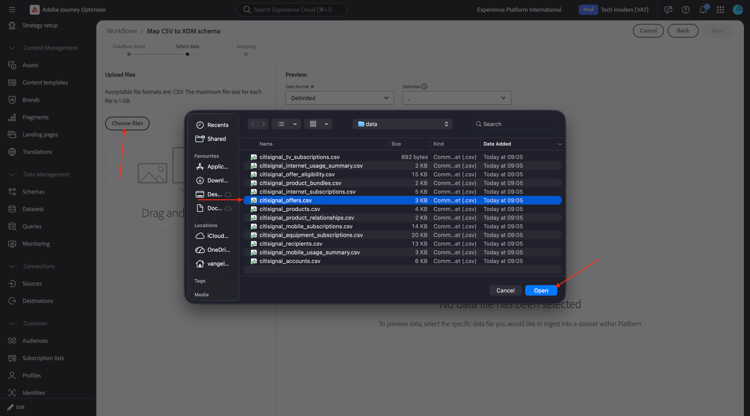Select Downloads in dialog Favourites

[x=212, y=180]
